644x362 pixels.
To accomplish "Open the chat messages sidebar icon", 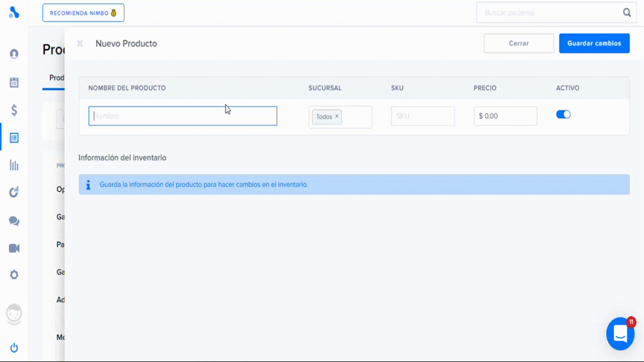I will pos(14,221).
